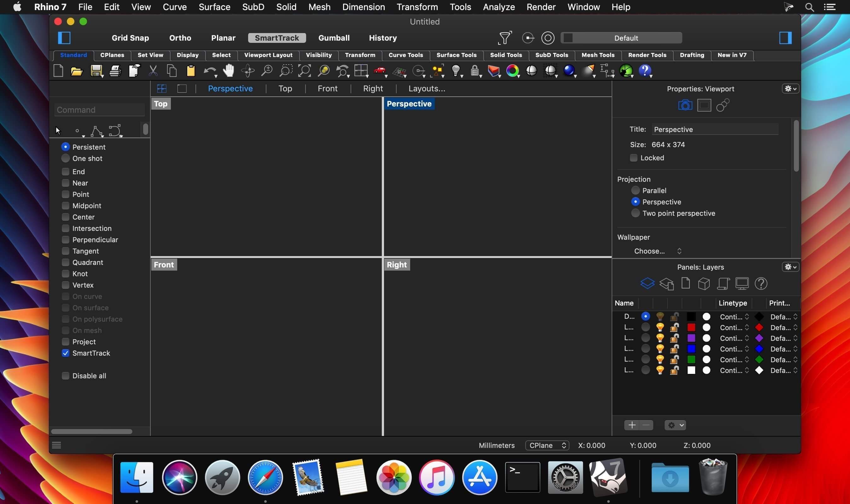Image resolution: width=850 pixels, height=504 pixels.
Task: Open the Surface menu
Action: click(214, 7)
